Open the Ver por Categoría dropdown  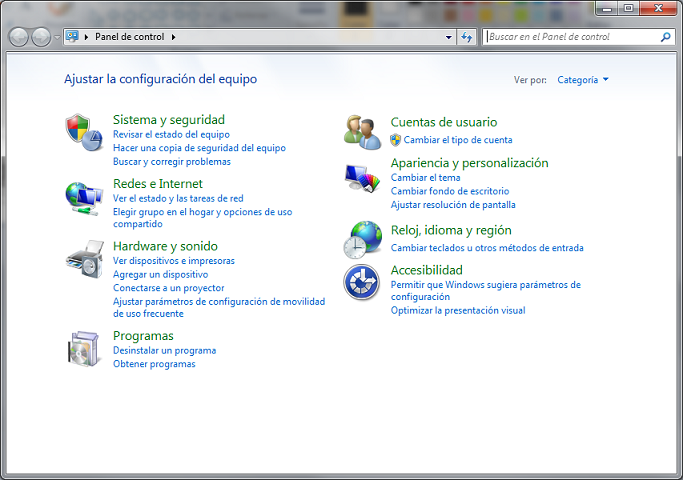tap(583, 80)
